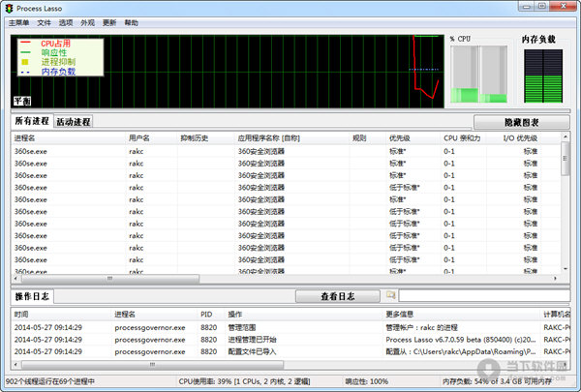The image size is (581, 392).
Task: Open the 更新 menu
Action: point(109,23)
